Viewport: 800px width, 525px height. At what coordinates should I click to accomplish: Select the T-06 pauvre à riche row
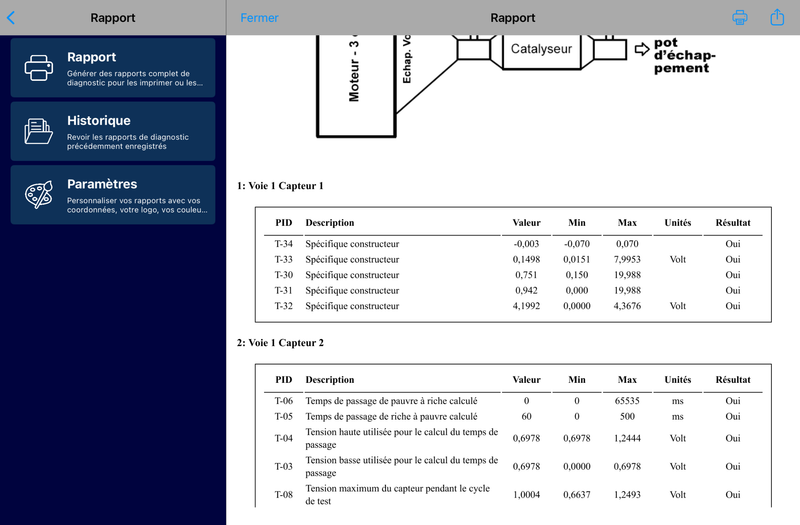coord(513,401)
